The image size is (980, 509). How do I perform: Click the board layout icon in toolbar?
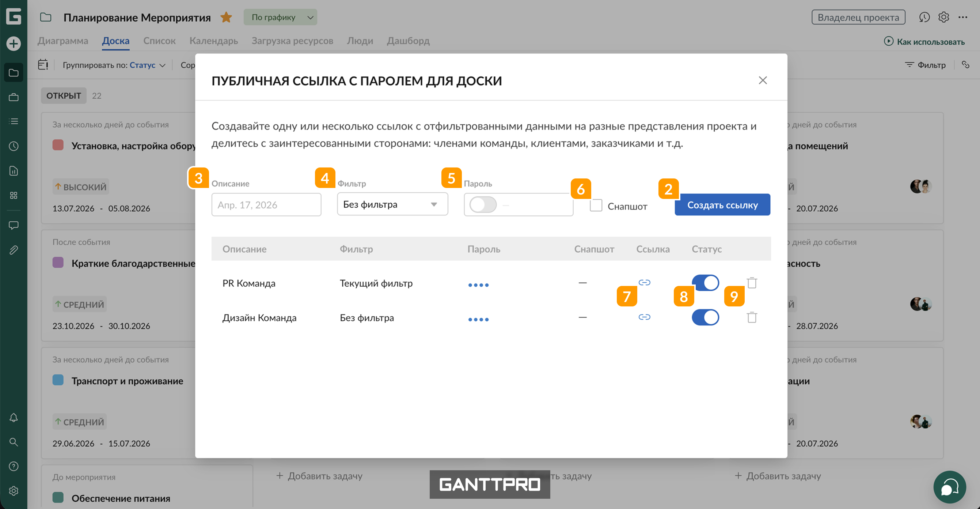43,65
